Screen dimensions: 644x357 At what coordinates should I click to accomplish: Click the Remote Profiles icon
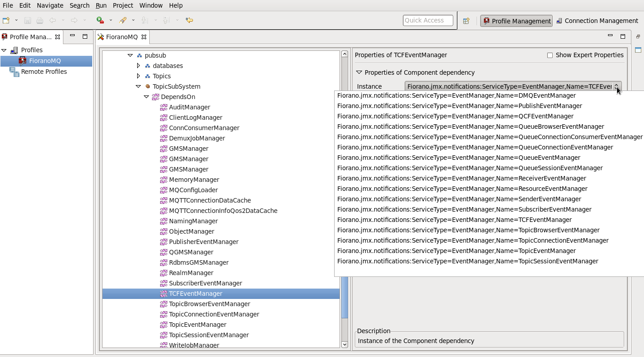pyautogui.click(x=14, y=72)
